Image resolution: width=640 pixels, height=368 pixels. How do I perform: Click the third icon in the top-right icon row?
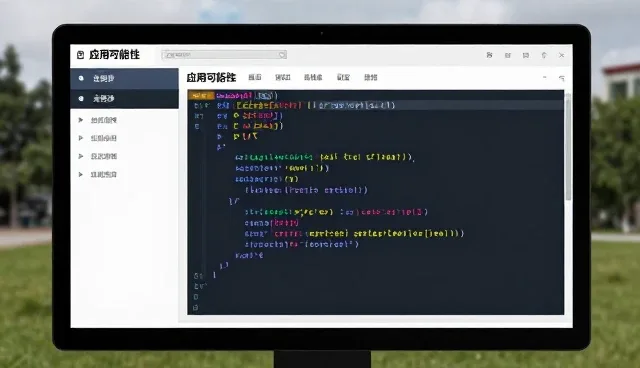point(526,55)
